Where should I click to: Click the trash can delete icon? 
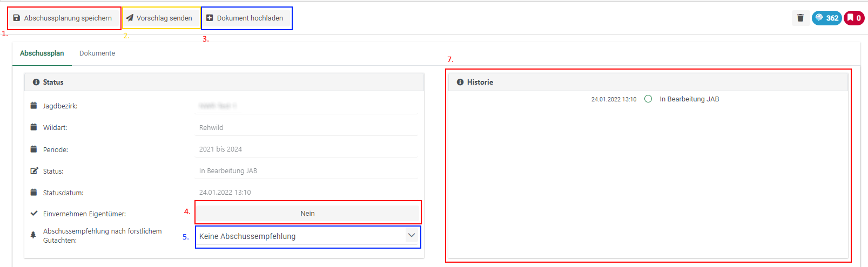coord(800,18)
